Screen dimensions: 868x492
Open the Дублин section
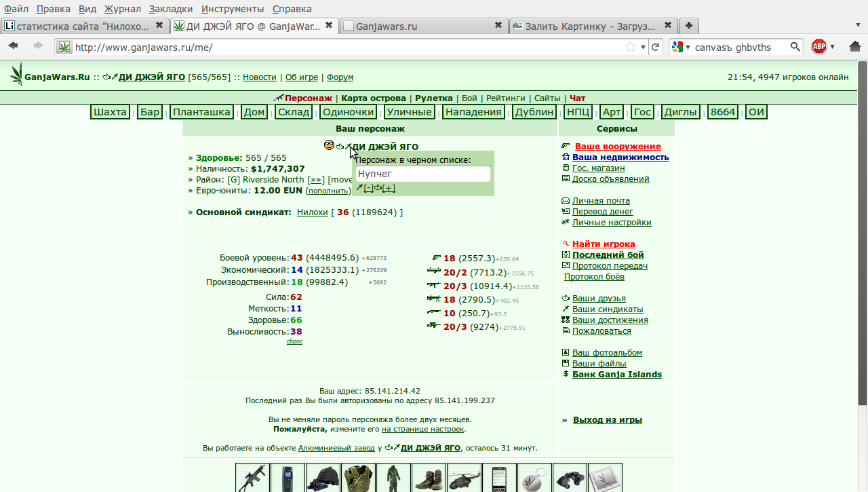[x=534, y=112]
